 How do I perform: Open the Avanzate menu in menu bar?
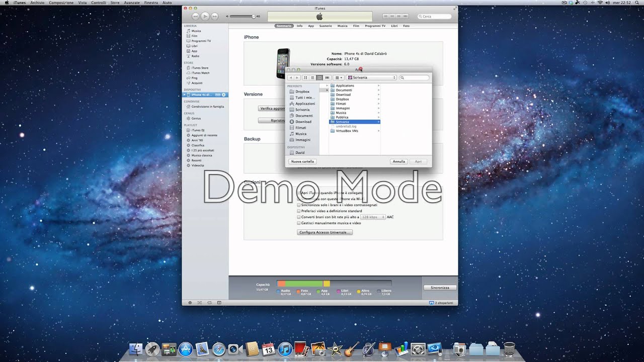coord(132,3)
